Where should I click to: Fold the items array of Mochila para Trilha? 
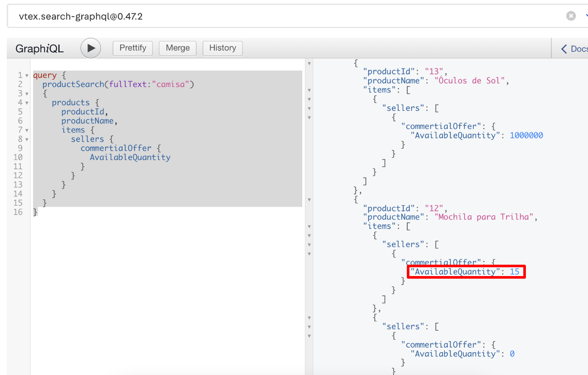click(310, 226)
